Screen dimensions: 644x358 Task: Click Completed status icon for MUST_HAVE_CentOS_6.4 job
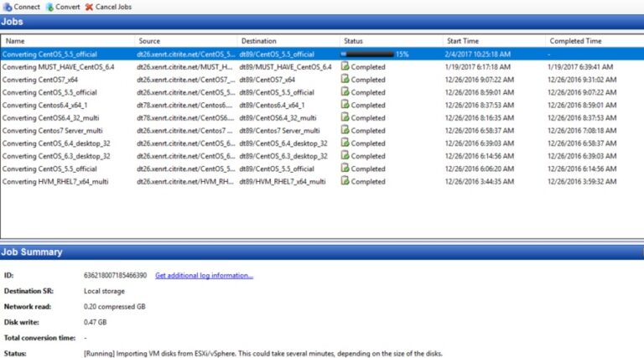point(345,67)
